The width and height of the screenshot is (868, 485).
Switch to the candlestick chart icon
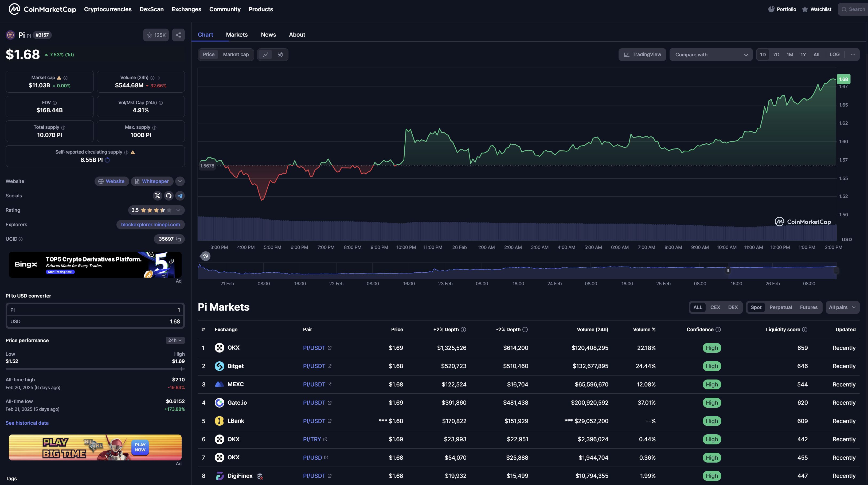[280, 54]
